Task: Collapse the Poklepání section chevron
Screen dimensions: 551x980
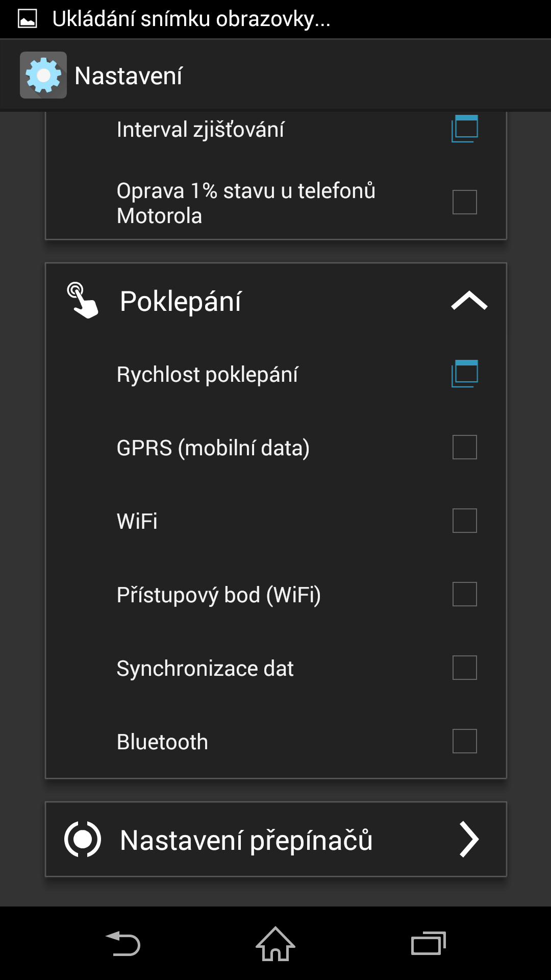Action: coord(469,301)
